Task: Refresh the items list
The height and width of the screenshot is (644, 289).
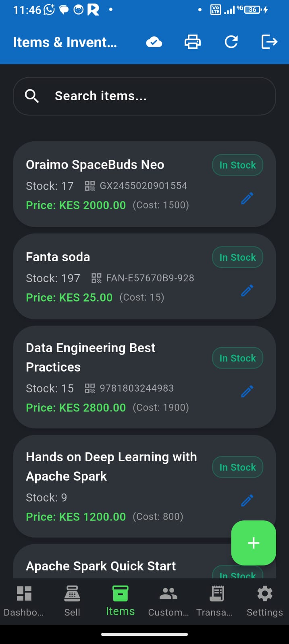Action: (x=231, y=42)
